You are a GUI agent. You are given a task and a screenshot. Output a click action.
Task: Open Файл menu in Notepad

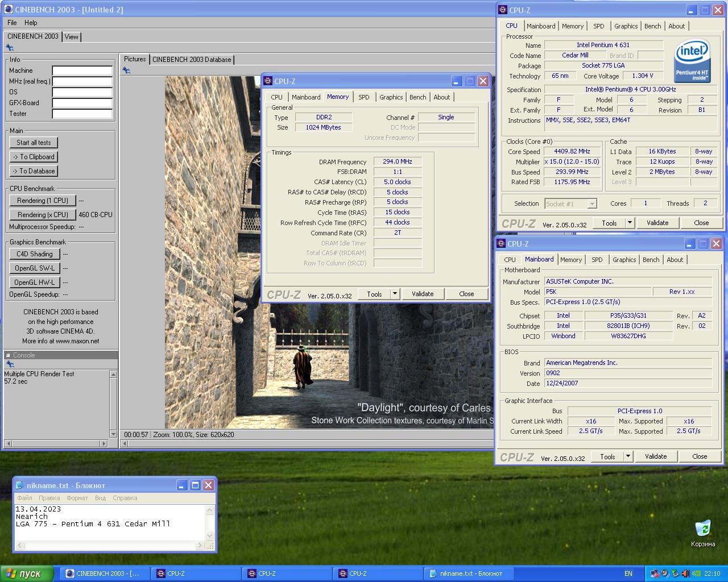pos(24,498)
